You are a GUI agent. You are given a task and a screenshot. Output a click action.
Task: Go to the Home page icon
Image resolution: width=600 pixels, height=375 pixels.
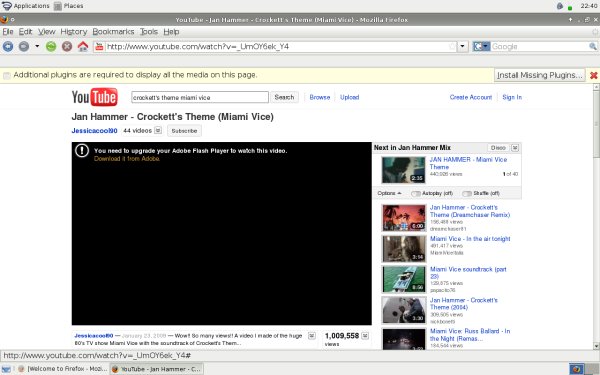click(x=83, y=47)
